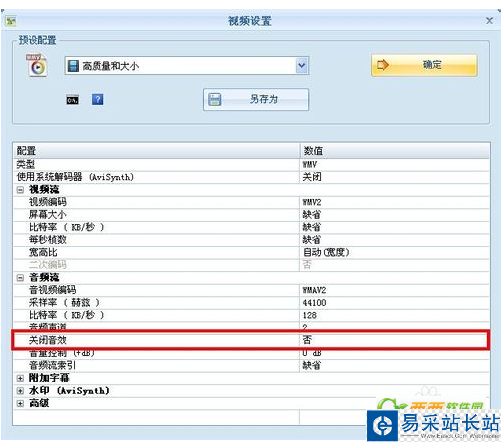This screenshot has height=442, width=501.
Task: Collapse the 视频流 section
Action: (20, 190)
